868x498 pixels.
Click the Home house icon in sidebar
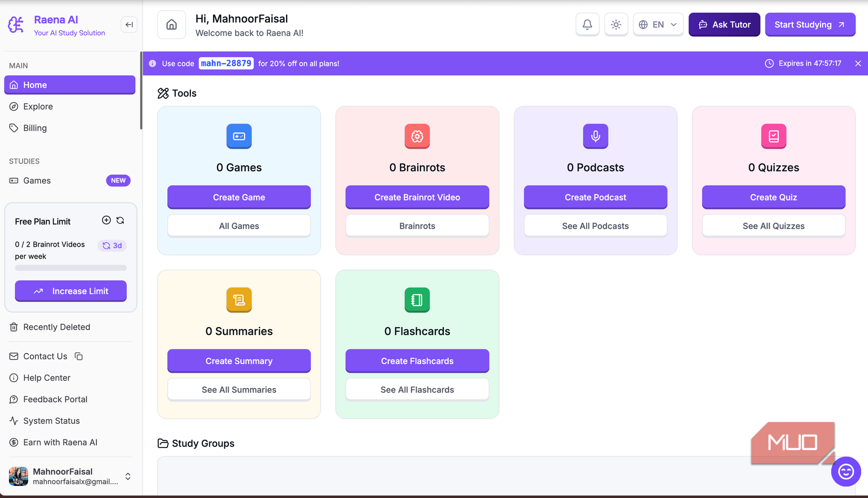(x=14, y=85)
